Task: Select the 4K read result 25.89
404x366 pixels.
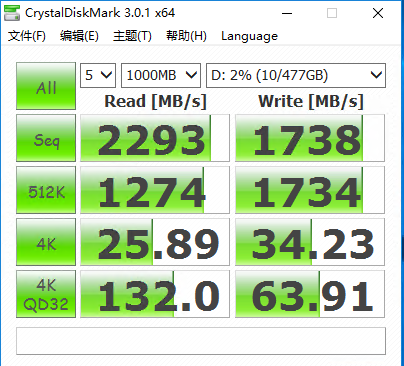Action: 155,242
